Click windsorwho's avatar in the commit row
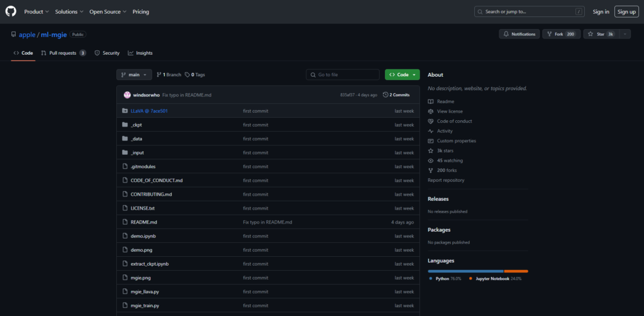Screen dimensions: 644x316 tap(127, 95)
